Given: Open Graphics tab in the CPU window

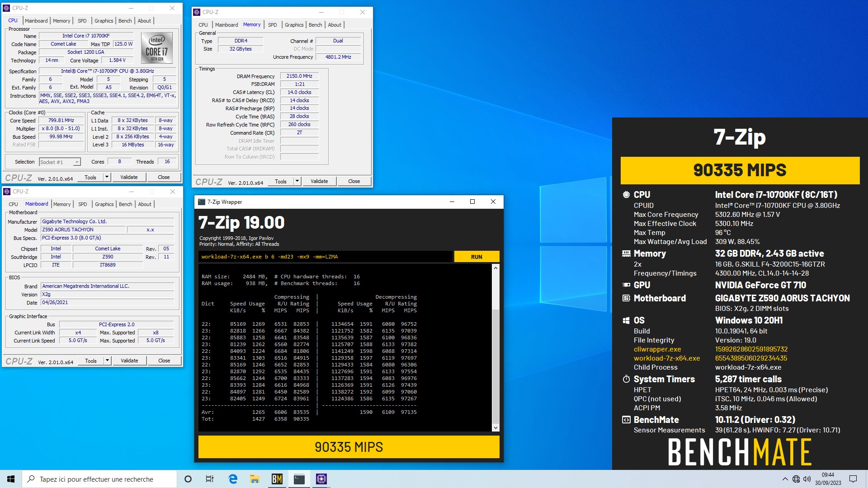Looking at the screenshot, I should [104, 21].
